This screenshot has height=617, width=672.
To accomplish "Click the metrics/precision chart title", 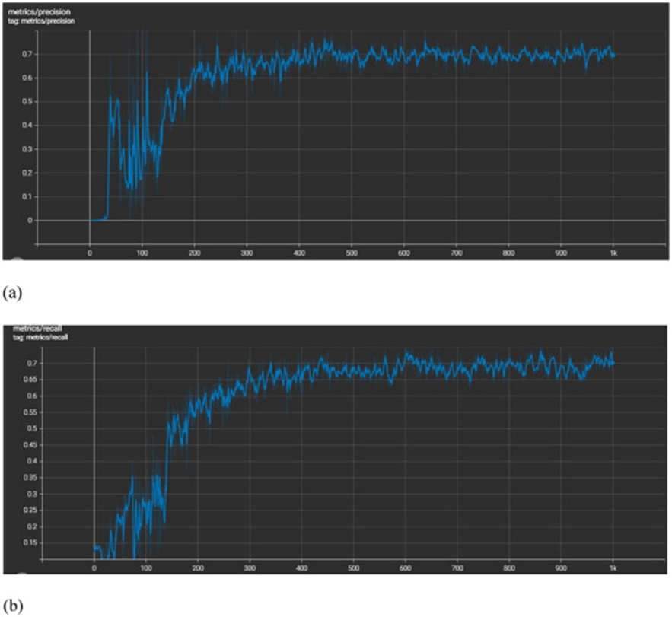I will (39, 12).
